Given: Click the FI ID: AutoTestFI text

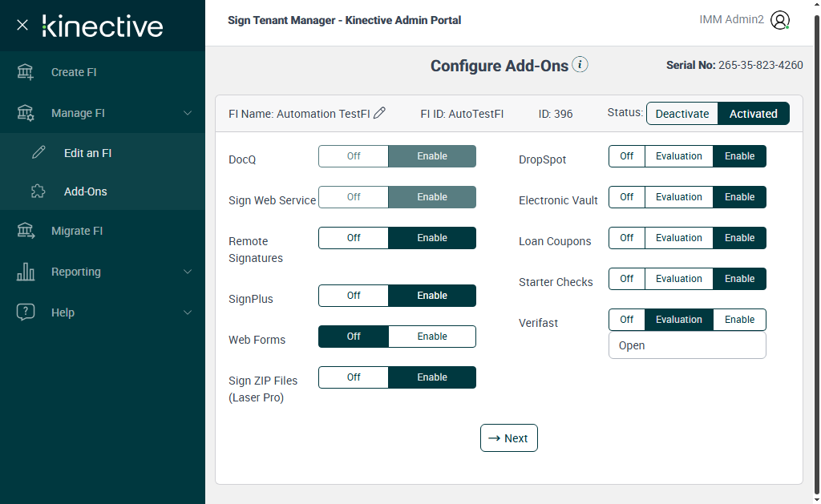Looking at the screenshot, I should tap(462, 114).
